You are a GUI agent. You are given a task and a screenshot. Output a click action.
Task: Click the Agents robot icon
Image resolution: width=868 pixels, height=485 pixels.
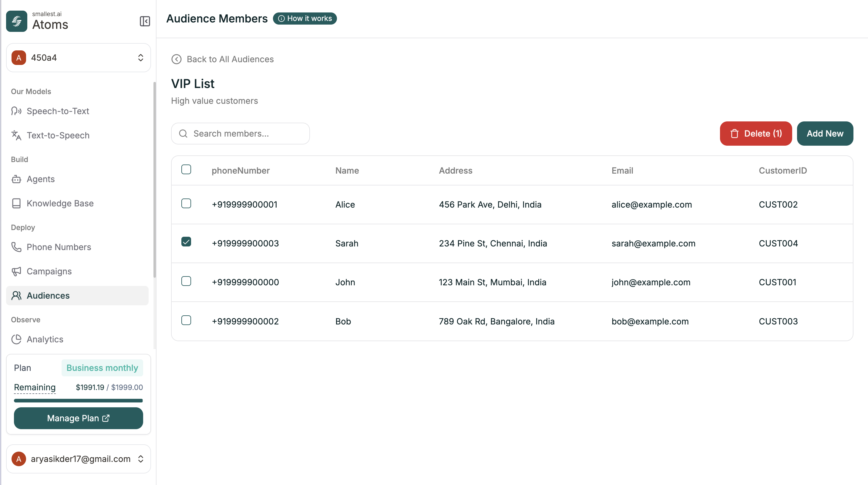[16, 179]
